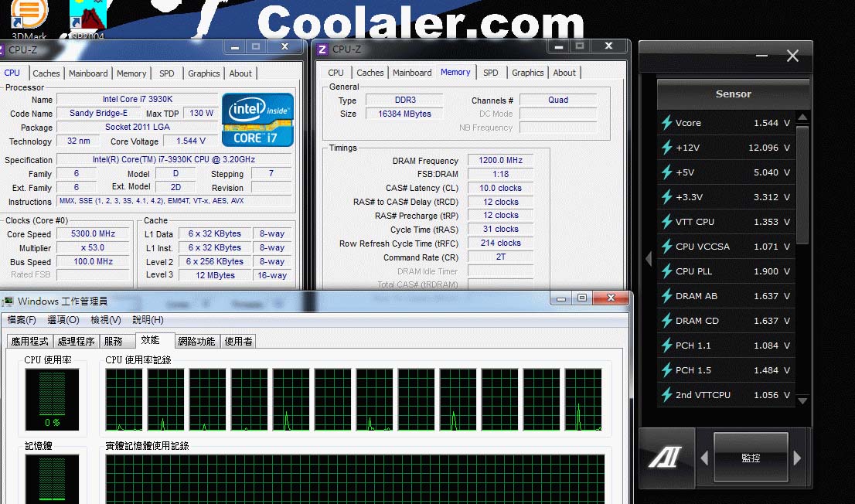Open Graphics tab in processor CPU-Z window
Screen dimensions: 855x504
coord(204,73)
